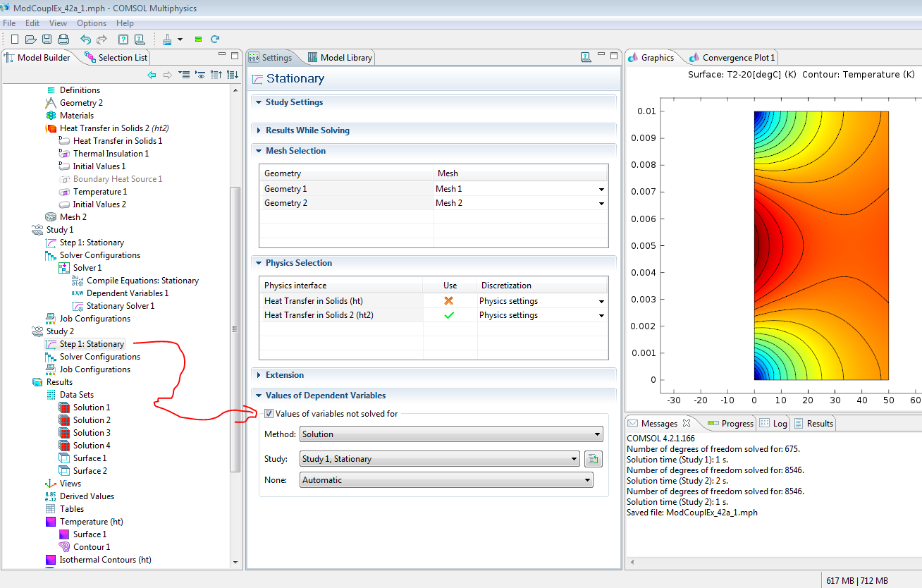Click the Print toolbar icon
922x588 pixels.
point(63,39)
